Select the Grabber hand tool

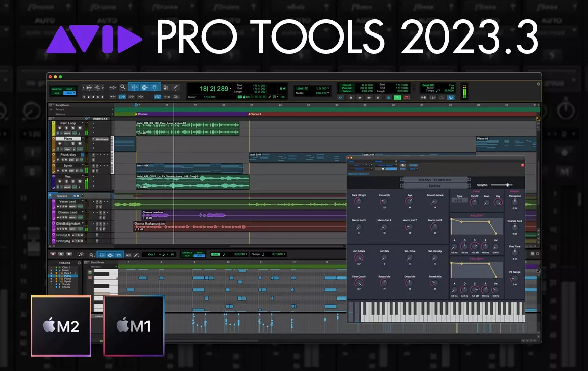(154, 87)
